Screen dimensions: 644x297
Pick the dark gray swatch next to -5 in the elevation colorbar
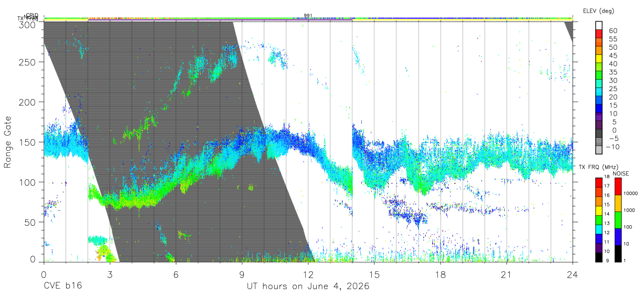click(x=599, y=134)
